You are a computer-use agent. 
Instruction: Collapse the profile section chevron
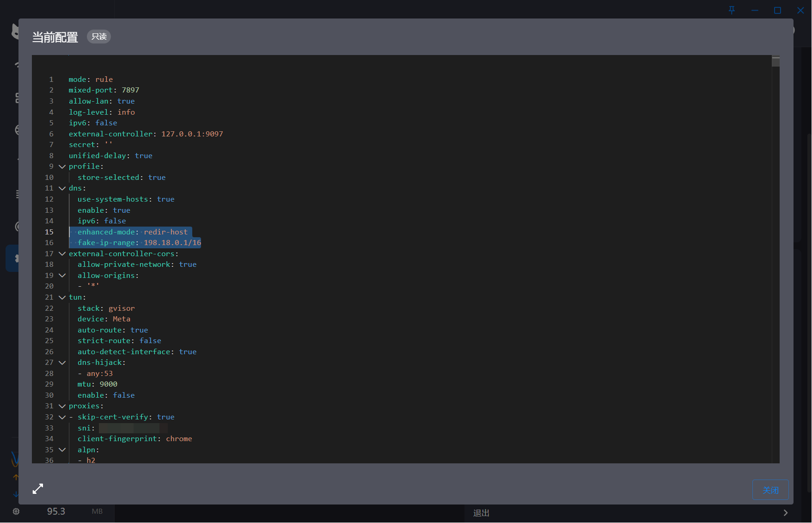pos(62,166)
